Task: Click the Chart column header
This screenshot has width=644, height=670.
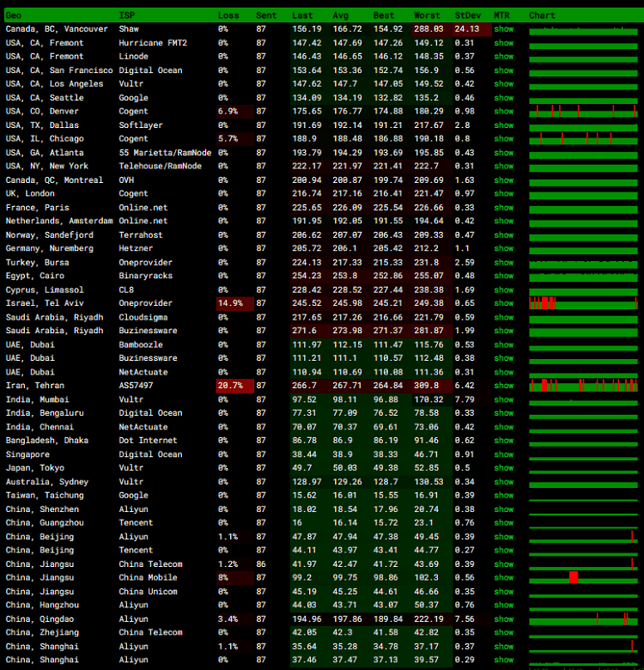Action: point(542,15)
